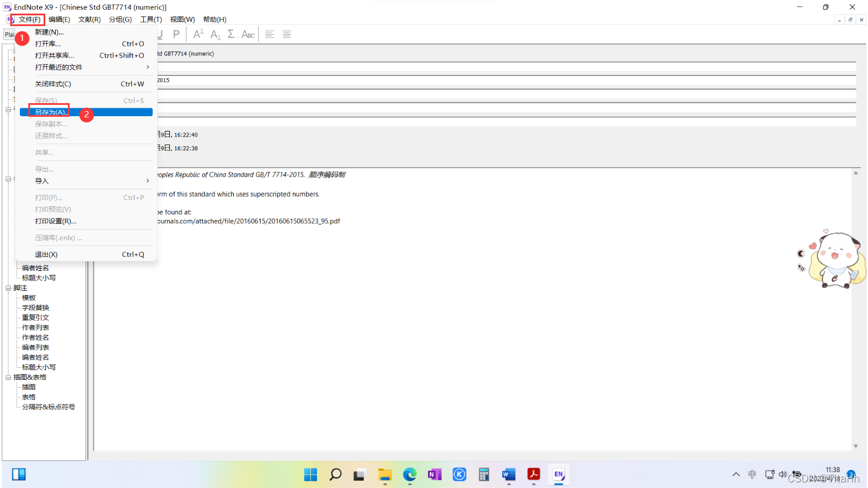Justify text using toolbar icon

287,34
